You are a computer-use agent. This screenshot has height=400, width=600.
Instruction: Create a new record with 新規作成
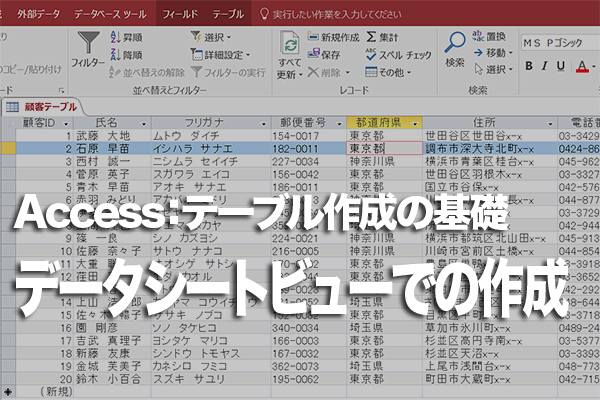pyautogui.click(x=334, y=37)
